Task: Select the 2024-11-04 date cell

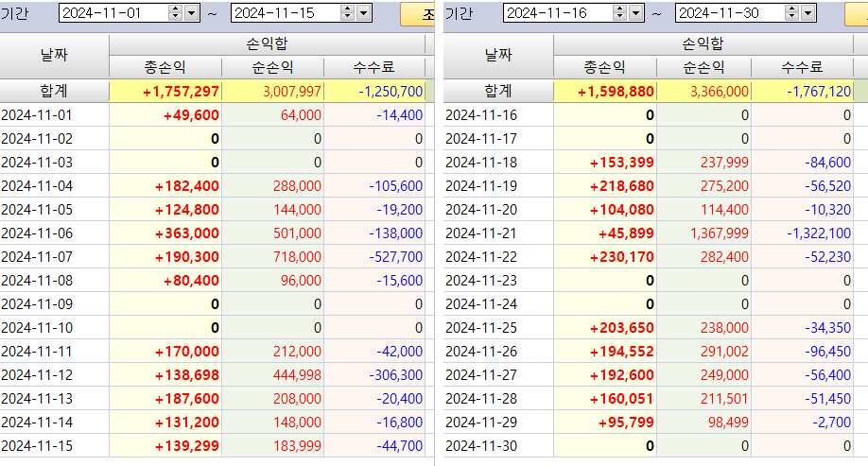Action: pyautogui.click(x=54, y=186)
